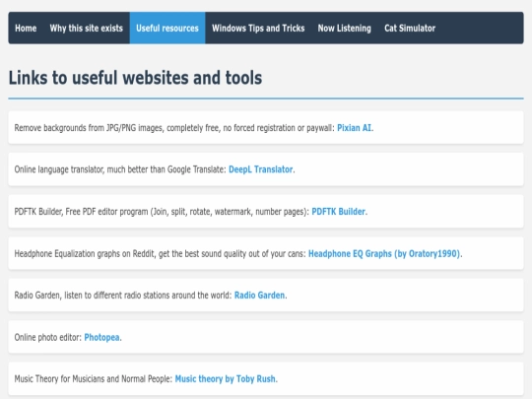Click text 'Music Theory for Musicians and Normal People'
Image resolution: width=532 pixels, height=399 pixels.
[x=92, y=378]
